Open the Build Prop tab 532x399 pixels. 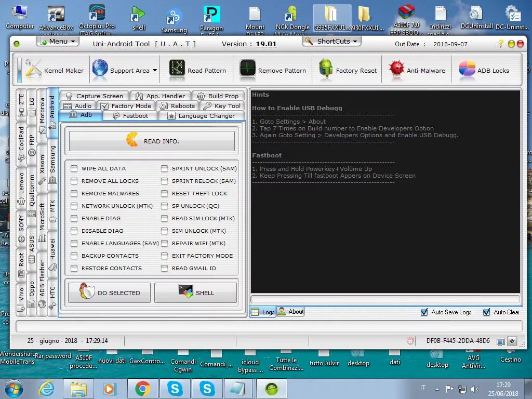(x=218, y=96)
